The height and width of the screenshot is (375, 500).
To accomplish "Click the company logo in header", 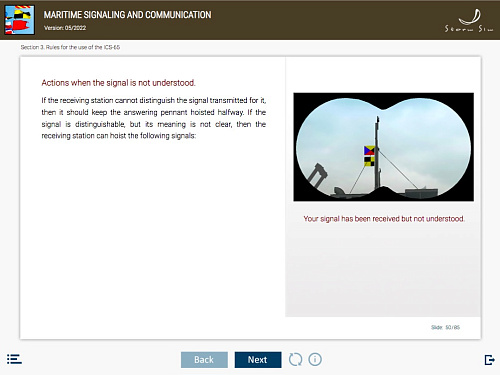I will 469,21.
